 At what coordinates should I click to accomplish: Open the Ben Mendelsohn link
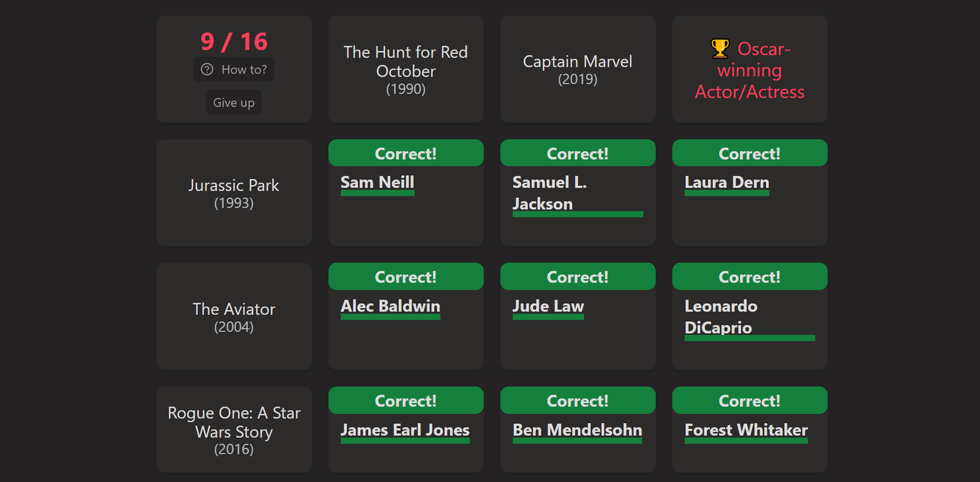coord(578,430)
